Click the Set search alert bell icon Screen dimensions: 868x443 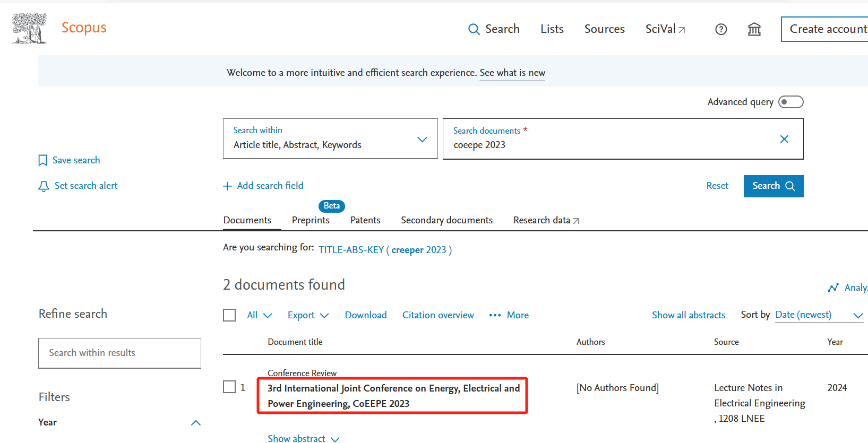[44, 186]
